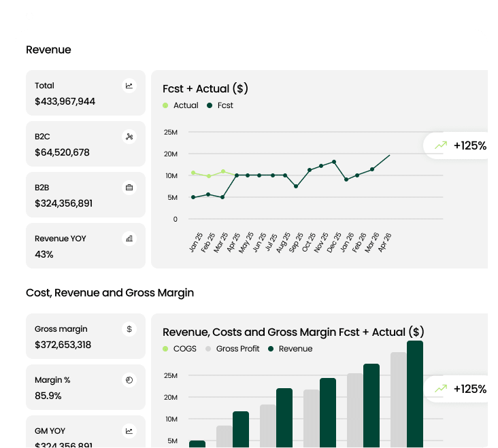Click the upward trend arrow in revenue +125% badge
This screenshot has width=498, height=448.
(441, 145)
